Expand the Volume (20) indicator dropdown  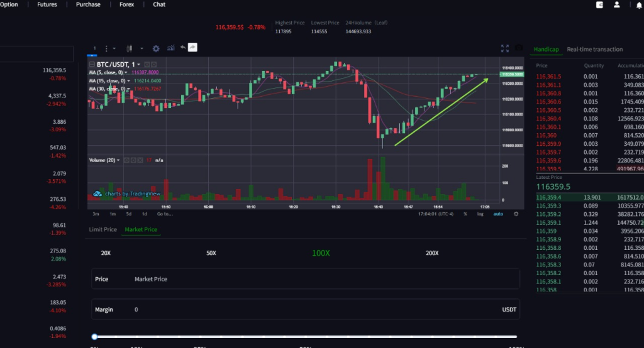(118, 160)
